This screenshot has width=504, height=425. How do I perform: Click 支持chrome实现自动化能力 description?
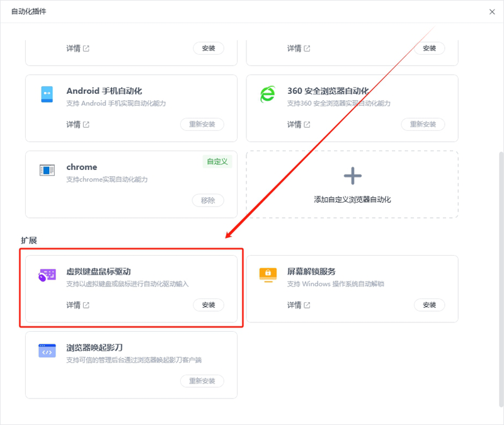click(x=107, y=179)
